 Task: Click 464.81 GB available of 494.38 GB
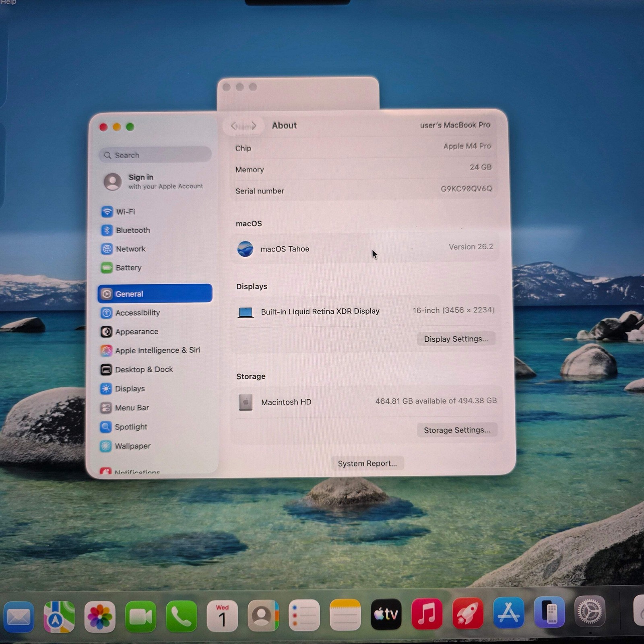[x=436, y=401]
